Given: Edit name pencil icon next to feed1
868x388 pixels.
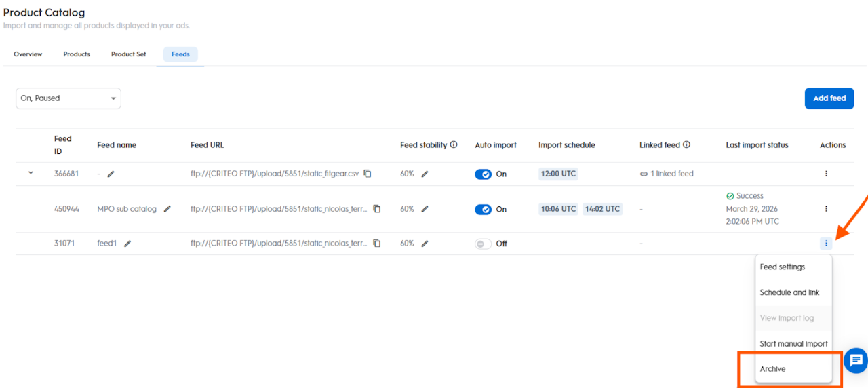Looking at the screenshot, I should click(x=127, y=244).
